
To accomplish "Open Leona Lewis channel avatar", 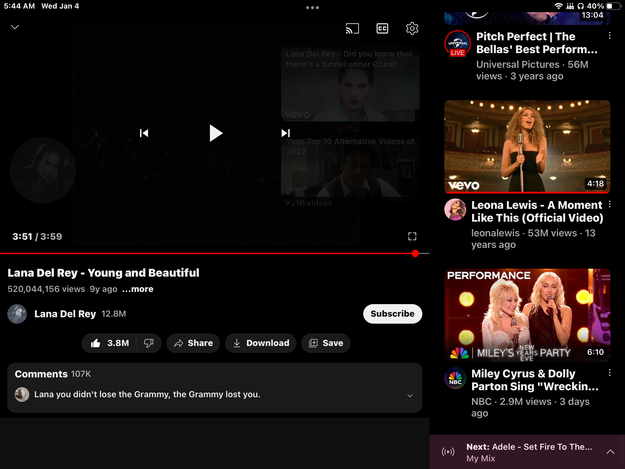I will 455,210.
